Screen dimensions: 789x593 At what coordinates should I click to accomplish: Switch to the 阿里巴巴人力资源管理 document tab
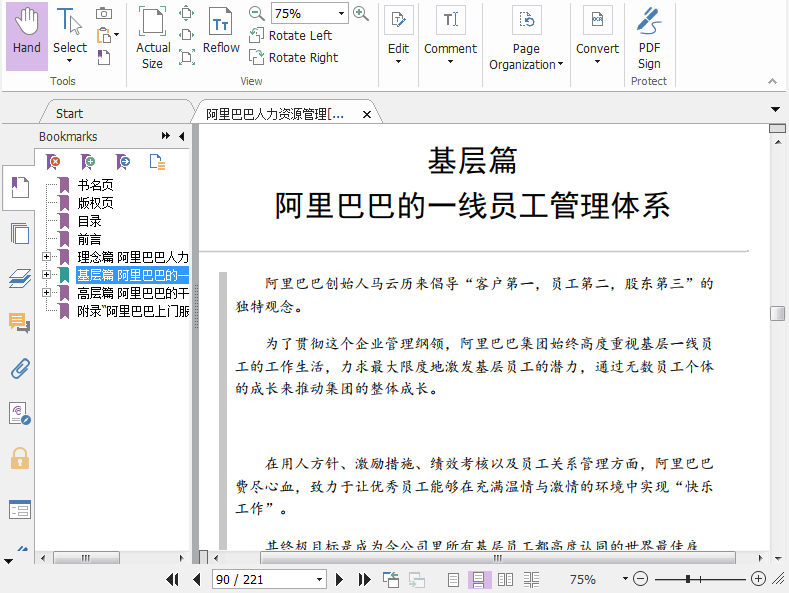coord(276,114)
